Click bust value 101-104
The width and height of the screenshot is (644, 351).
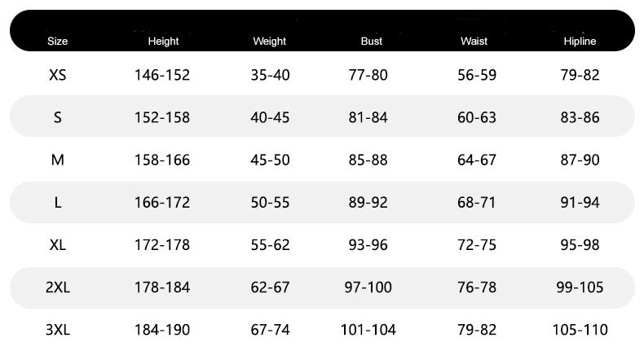click(368, 330)
